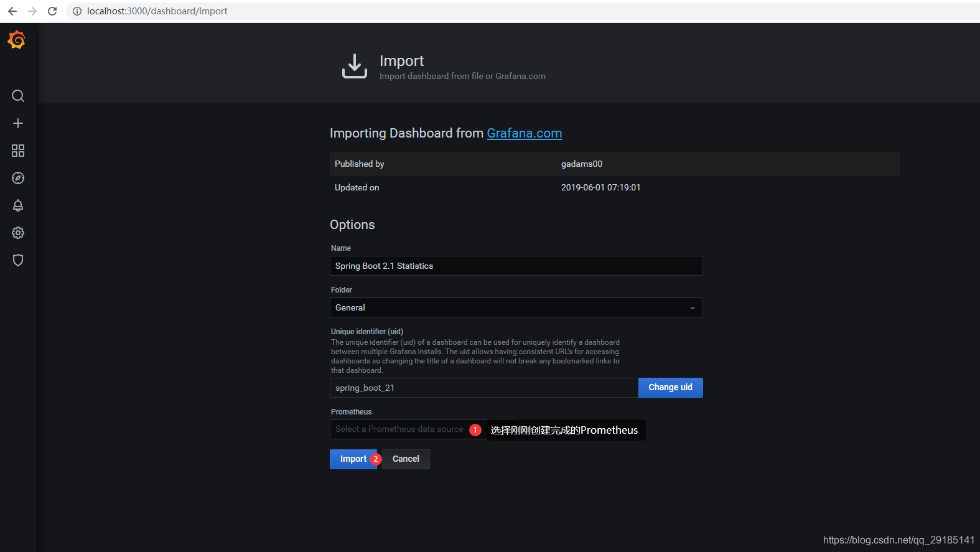Click the Change uid button
This screenshot has width=980, height=552.
point(670,387)
